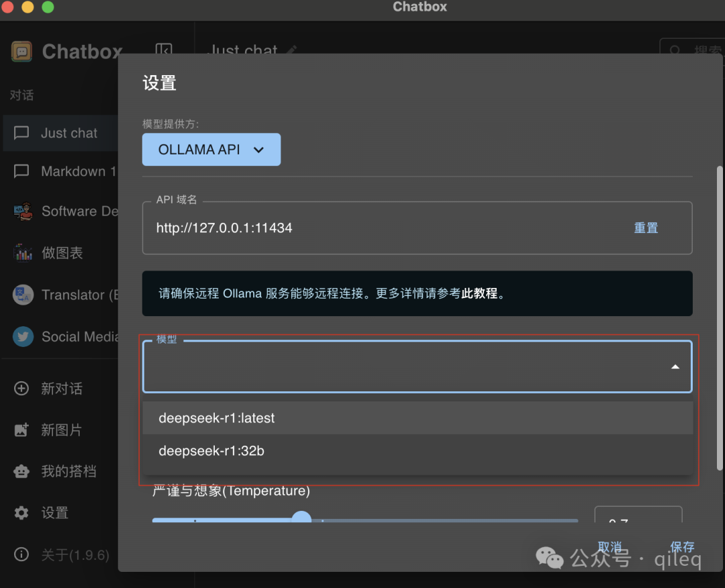Click the settings dialog vertical scrollbar
725x588 pixels.
click(x=720, y=318)
